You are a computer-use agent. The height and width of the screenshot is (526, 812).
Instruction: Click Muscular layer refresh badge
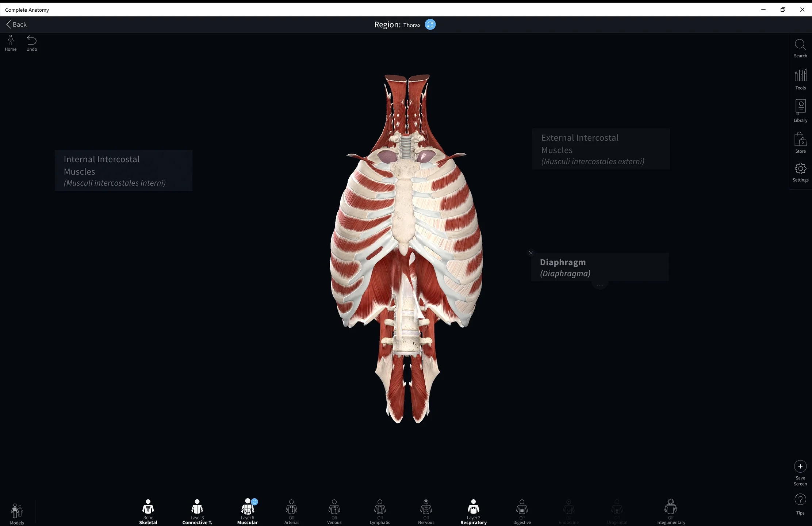[x=255, y=502]
